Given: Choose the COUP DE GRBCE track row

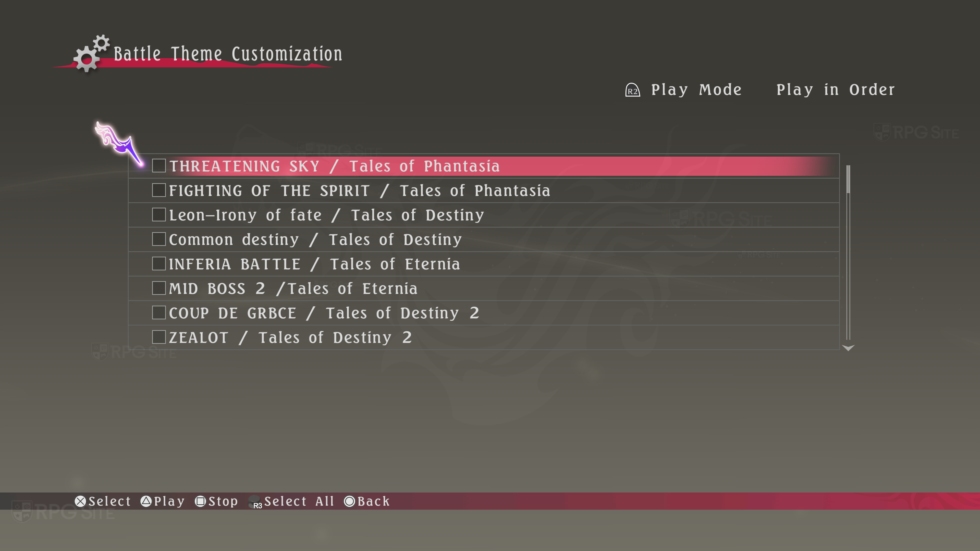Looking at the screenshot, I should [x=324, y=313].
